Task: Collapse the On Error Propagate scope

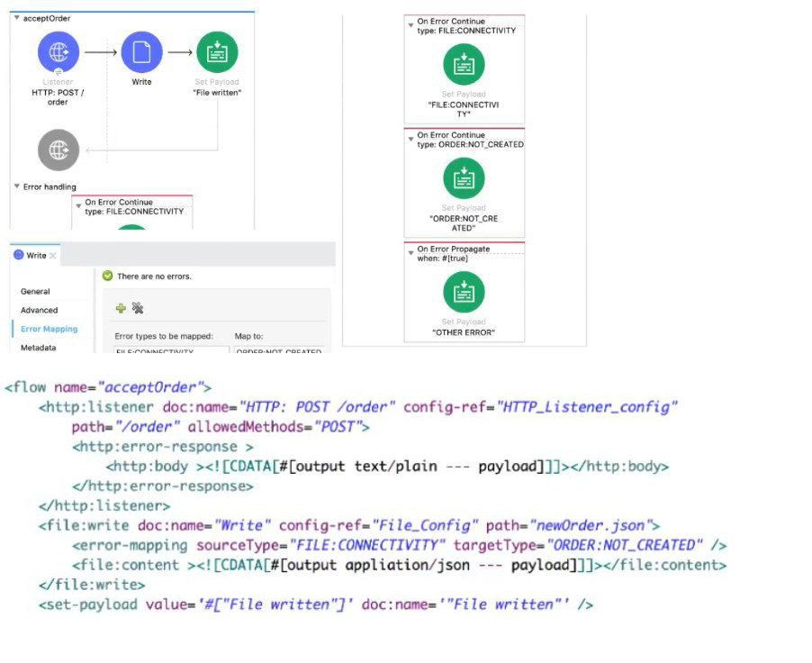Action: point(411,253)
